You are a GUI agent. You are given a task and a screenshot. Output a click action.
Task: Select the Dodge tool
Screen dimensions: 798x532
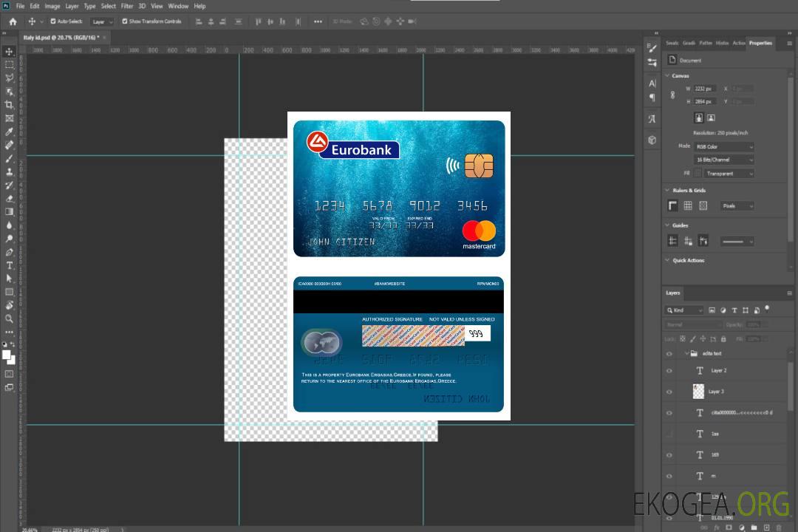(x=9, y=238)
